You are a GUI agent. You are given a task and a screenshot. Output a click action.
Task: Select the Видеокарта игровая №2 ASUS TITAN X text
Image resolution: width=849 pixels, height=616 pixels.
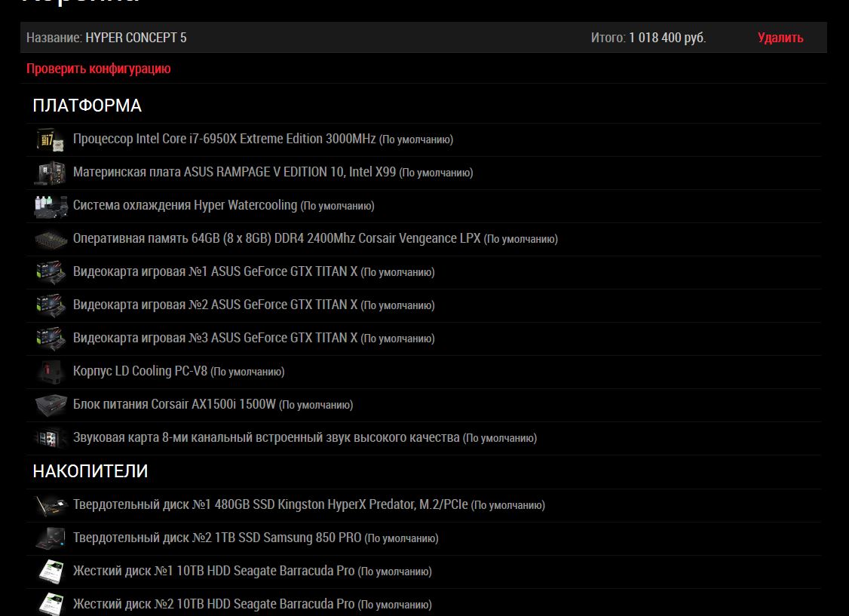click(254, 305)
